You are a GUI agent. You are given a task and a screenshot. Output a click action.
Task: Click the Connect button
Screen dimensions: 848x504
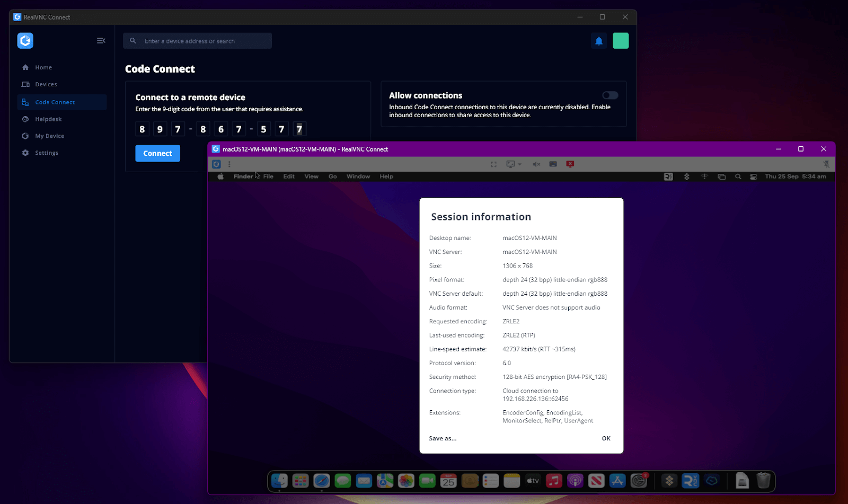[157, 153]
